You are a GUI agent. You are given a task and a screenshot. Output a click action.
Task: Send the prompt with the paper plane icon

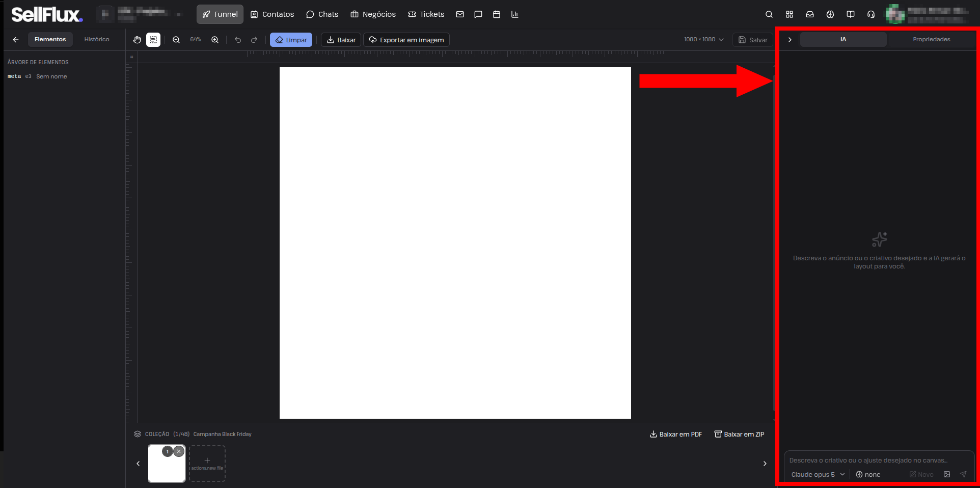[963, 474]
